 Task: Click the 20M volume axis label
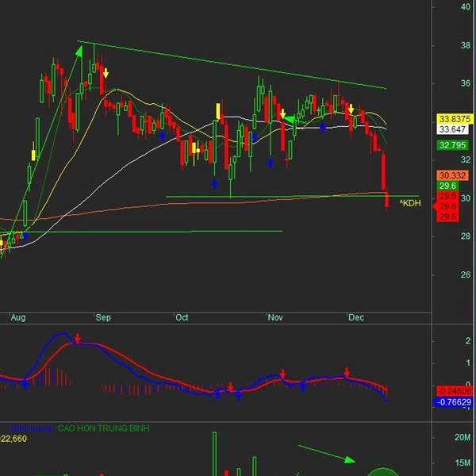pyautogui.click(x=463, y=437)
